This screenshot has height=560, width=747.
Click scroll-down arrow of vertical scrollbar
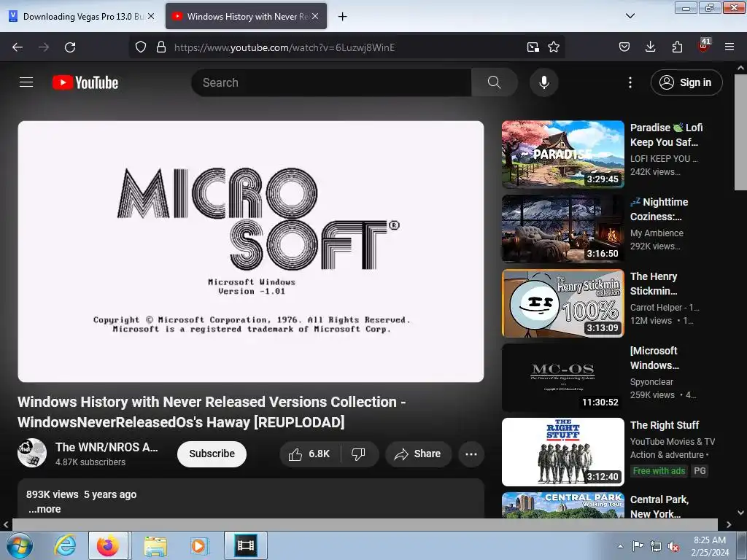(x=741, y=513)
